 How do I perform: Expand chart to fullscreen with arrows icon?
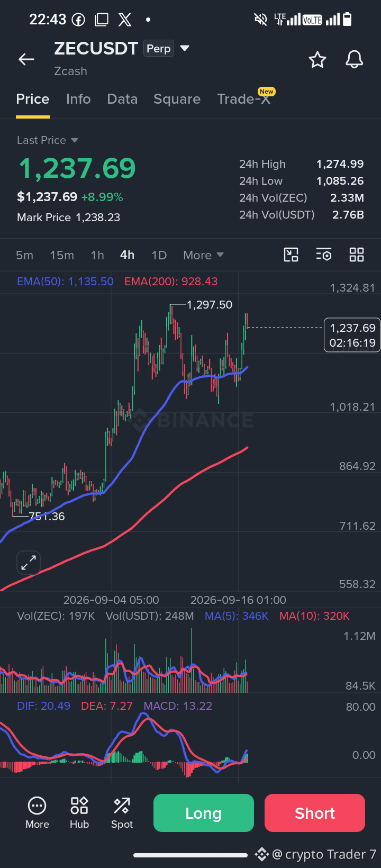tap(29, 563)
